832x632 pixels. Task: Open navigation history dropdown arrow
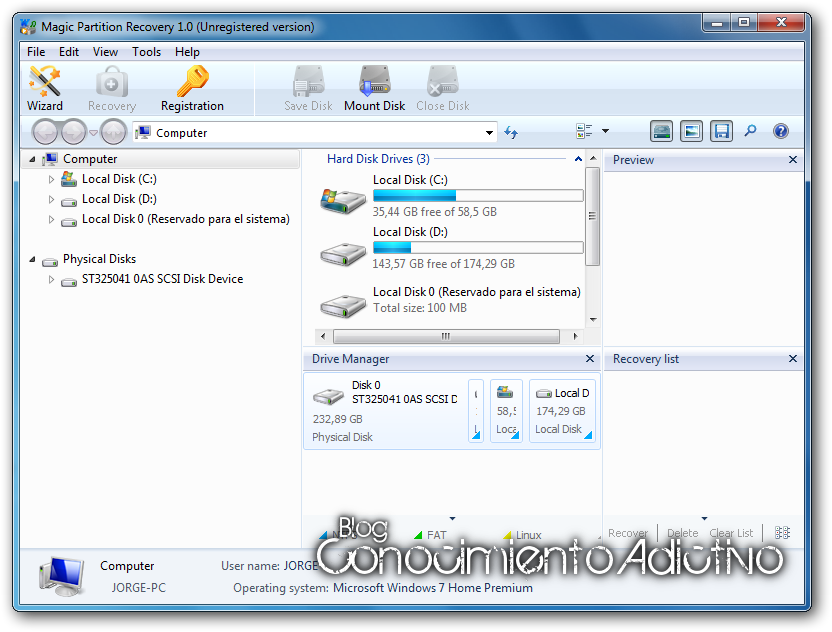pyautogui.click(x=93, y=133)
